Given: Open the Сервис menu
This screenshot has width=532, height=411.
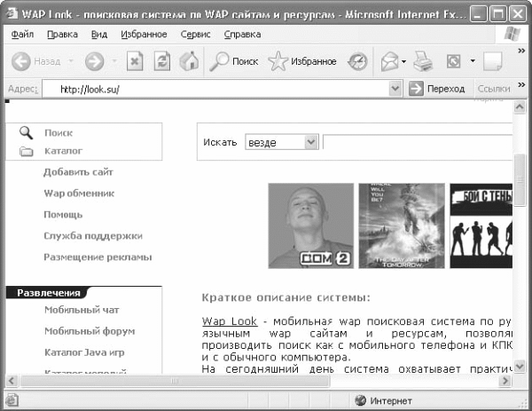Looking at the screenshot, I should (195, 35).
